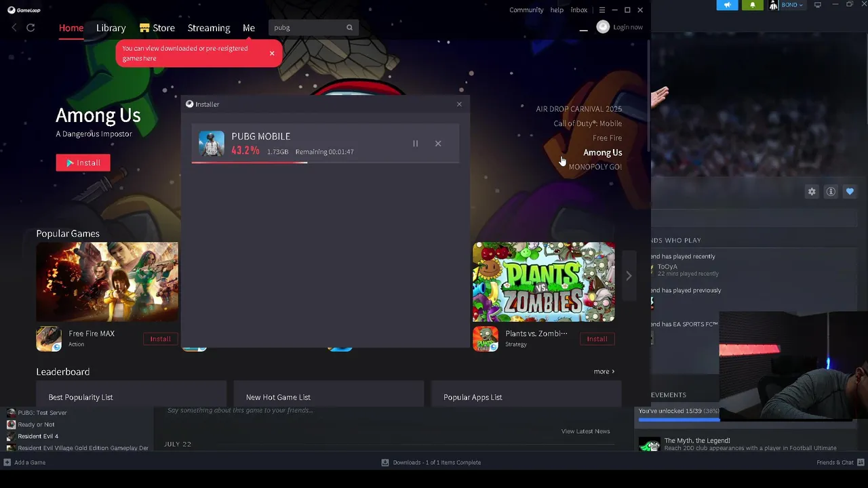This screenshot has width=868, height=488.
Task: Select Free Fire banner entry
Action: 607,138
